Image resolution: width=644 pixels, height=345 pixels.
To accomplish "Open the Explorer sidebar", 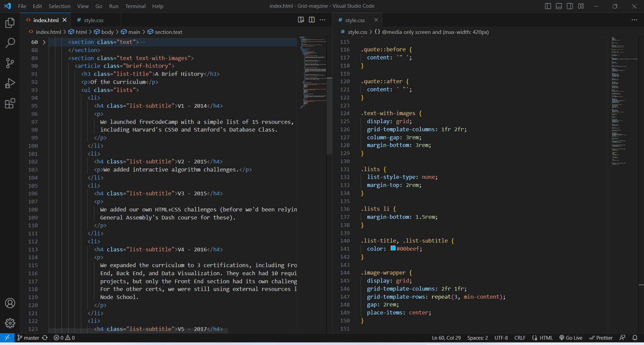I will pos(10,22).
